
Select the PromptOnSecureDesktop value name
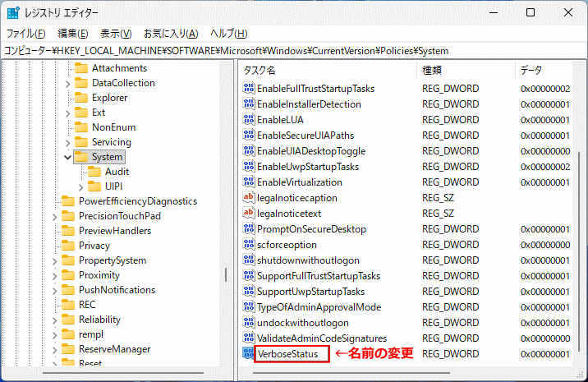coord(311,229)
